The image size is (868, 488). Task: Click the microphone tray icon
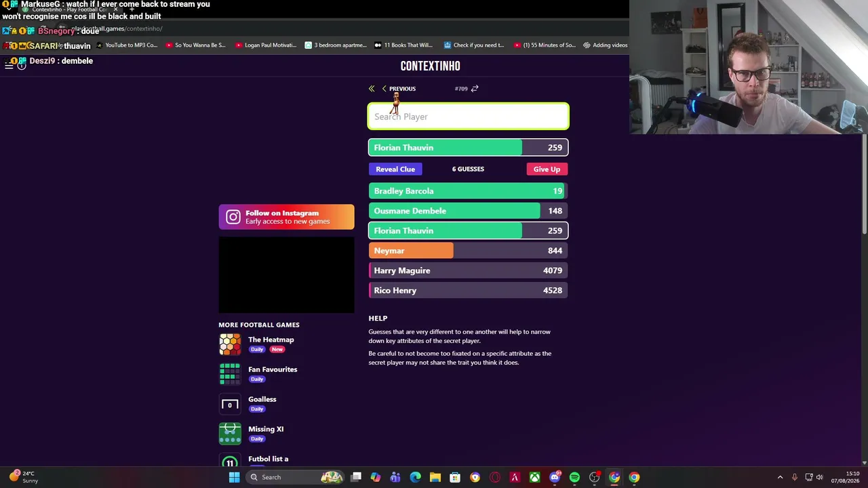[x=795, y=477]
